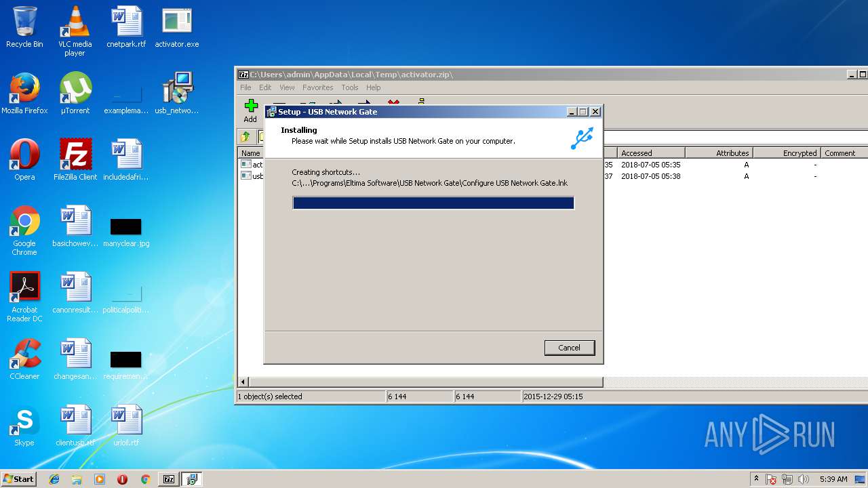
Task: Open the 7-Zip File menu
Action: [x=245, y=87]
